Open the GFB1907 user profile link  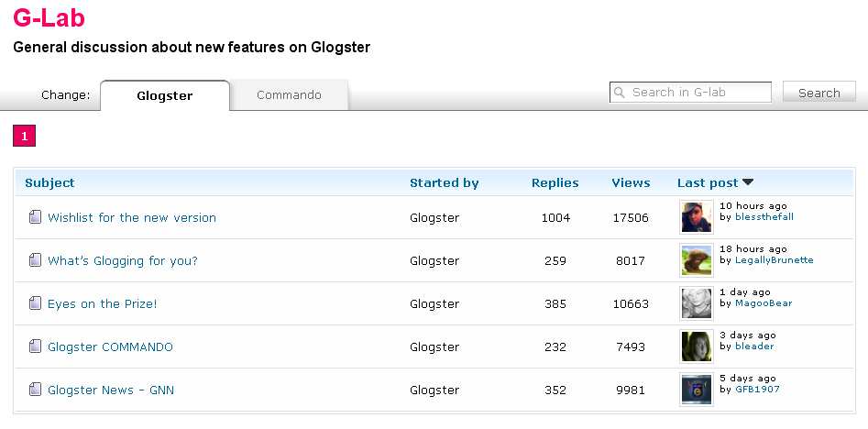click(757, 390)
